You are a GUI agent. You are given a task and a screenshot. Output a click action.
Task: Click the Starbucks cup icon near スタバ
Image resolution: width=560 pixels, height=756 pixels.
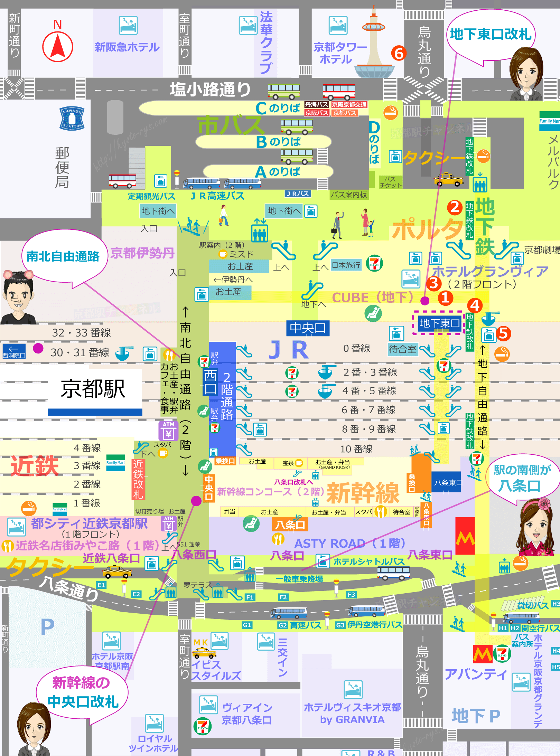[163, 453]
